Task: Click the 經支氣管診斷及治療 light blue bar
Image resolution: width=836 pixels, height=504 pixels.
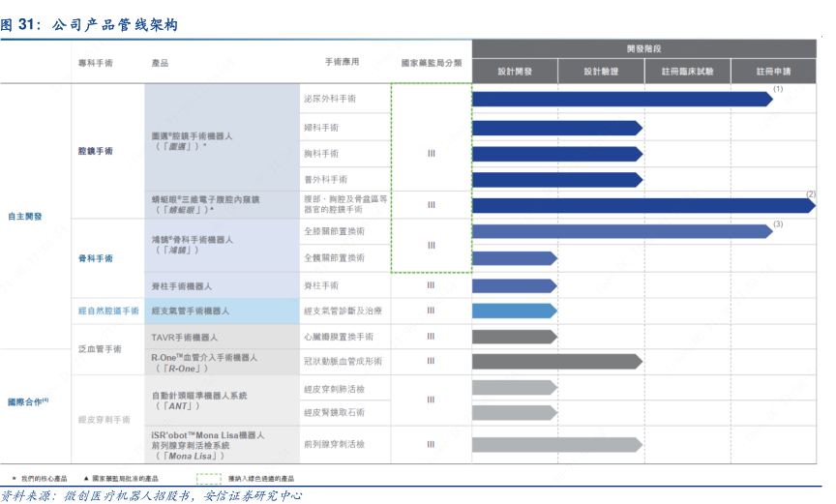Action: pyautogui.click(x=514, y=311)
